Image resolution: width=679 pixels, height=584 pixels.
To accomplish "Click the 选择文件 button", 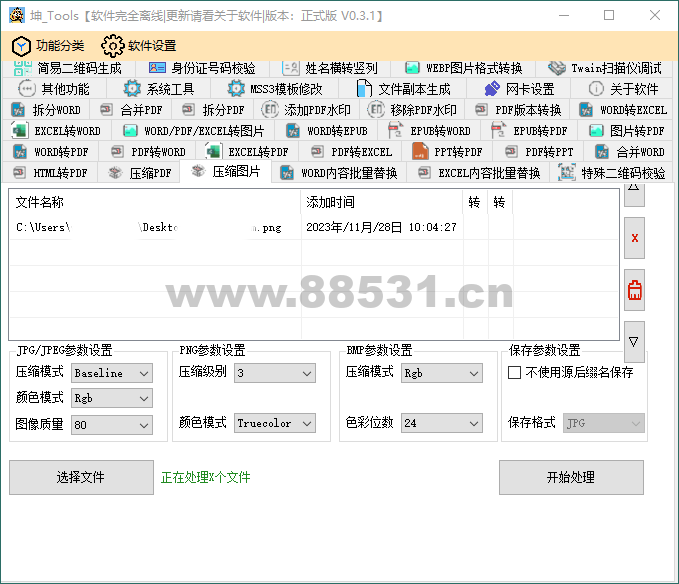I will coord(81,478).
